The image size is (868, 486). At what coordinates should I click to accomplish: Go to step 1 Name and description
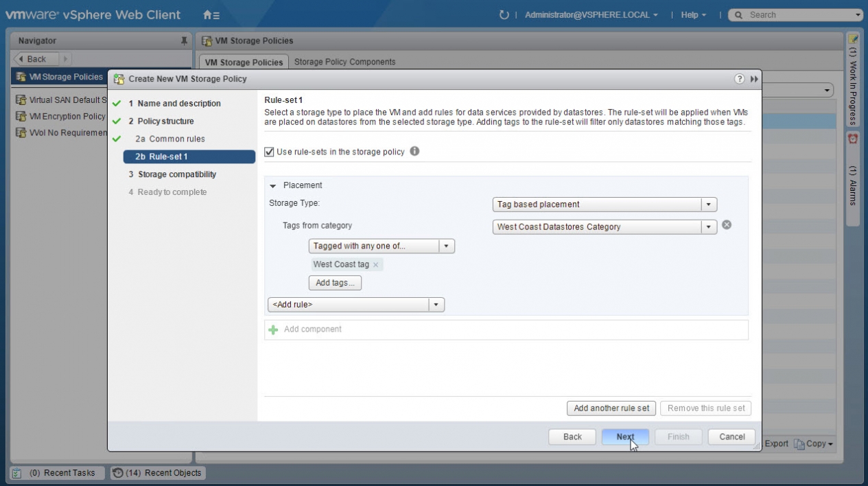179,104
